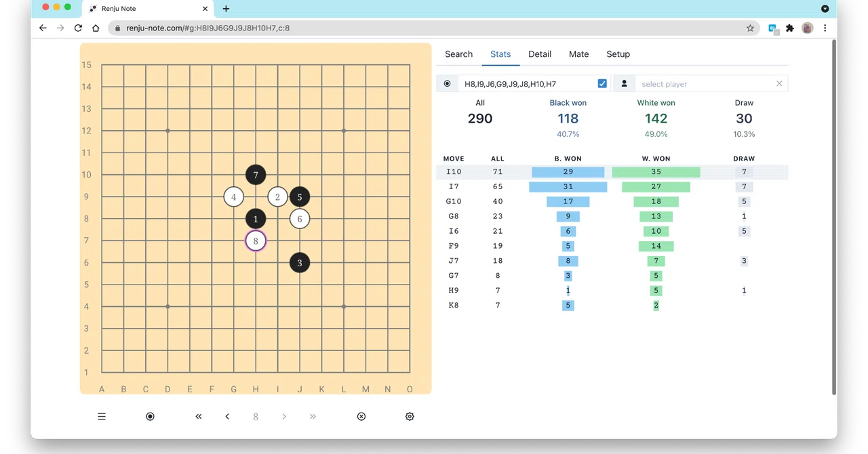Jump to first move with double-left arrow
This screenshot has height=454, width=868.
pyautogui.click(x=199, y=417)
